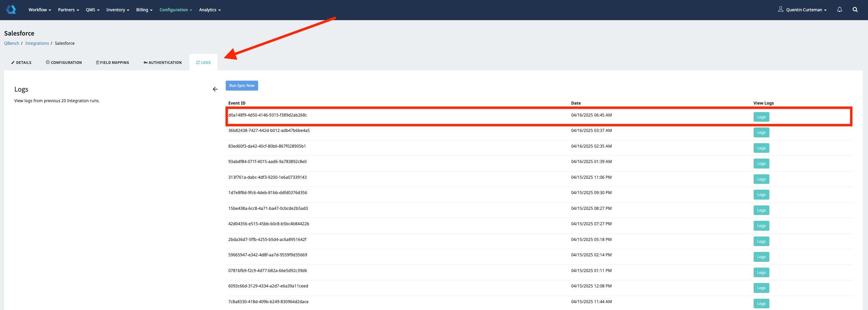Select event ID 59665947-e342-4d8f-aa7d-9559f9d35669

[268, 255]
